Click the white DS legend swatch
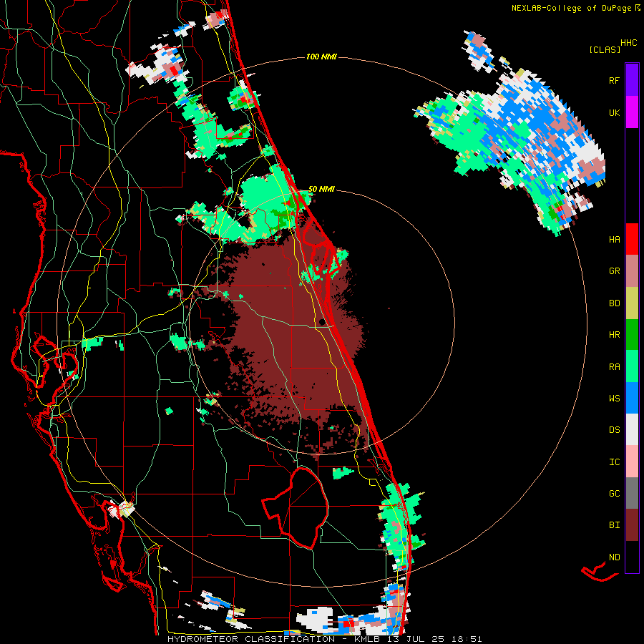Screen dimensions: 644x644 (x=632, y=429)
